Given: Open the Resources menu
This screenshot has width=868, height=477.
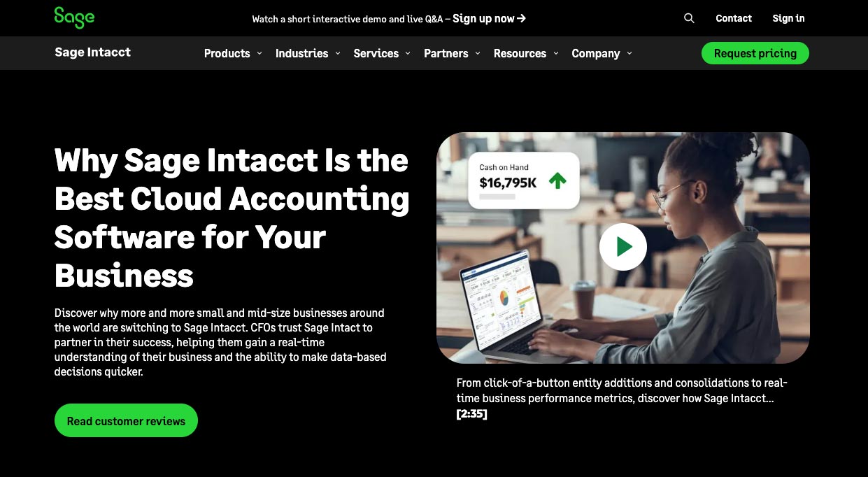Looking at the screenshot, I should tap(520, 53).
